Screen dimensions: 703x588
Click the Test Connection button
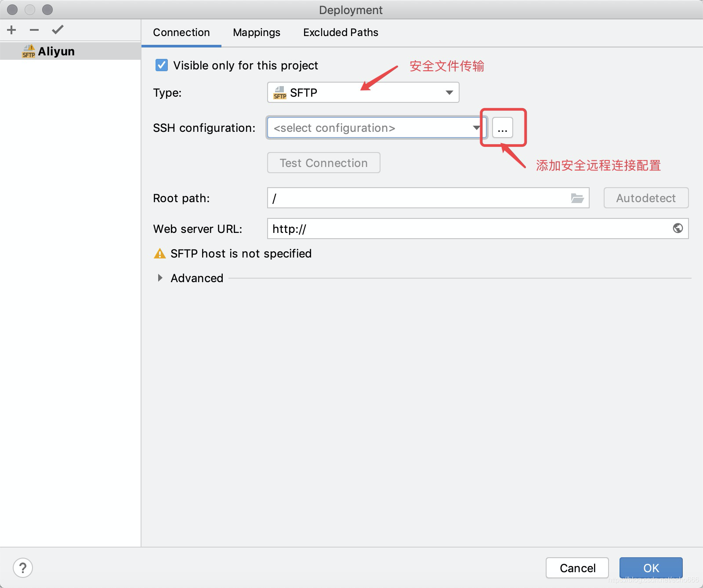point(324,163)
